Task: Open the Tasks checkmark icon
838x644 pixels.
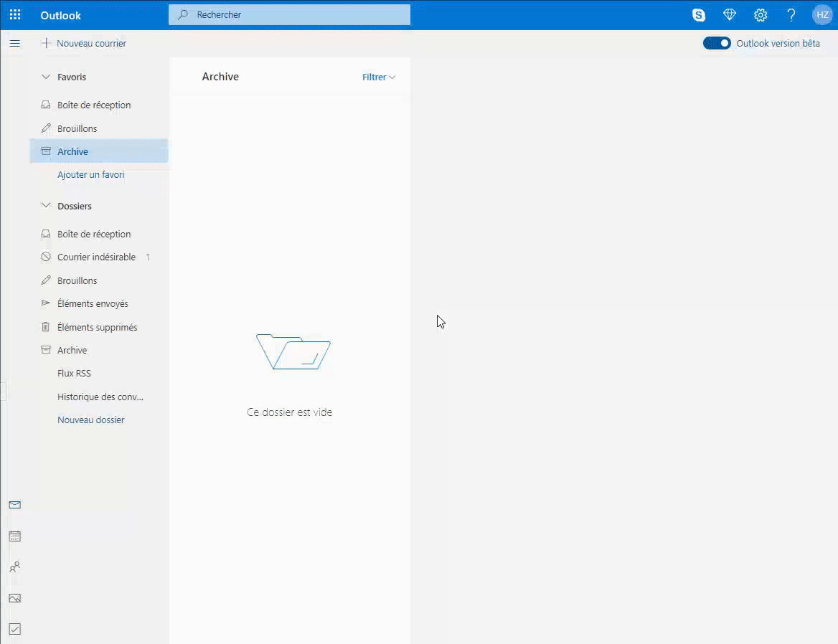Action: (14, 629)
